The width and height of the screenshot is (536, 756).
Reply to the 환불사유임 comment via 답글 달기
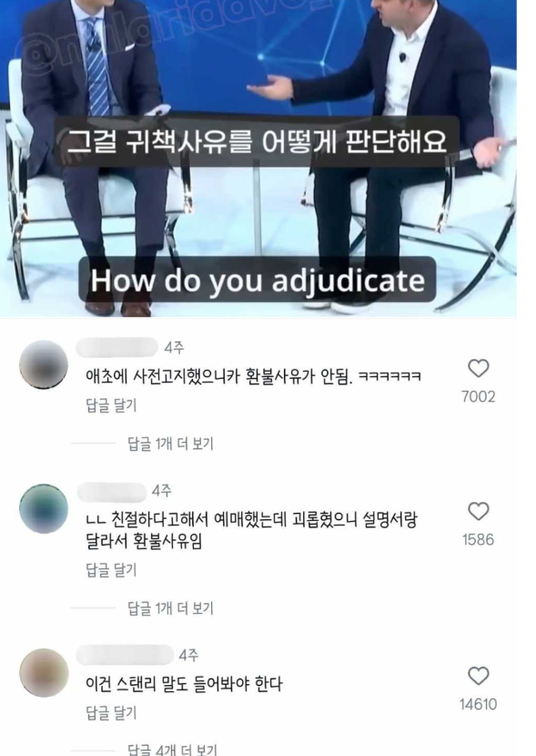pos(111,570)
